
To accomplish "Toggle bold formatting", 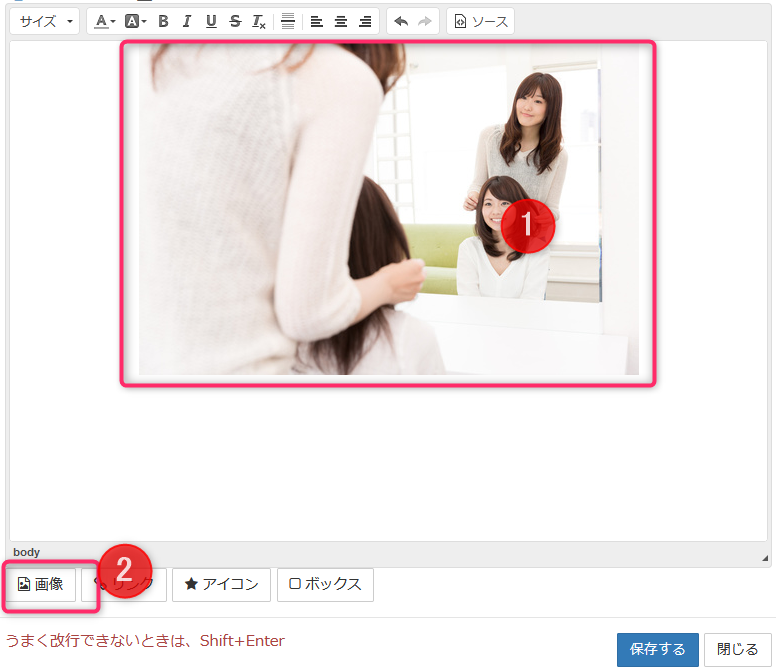I will pos(163,21).
